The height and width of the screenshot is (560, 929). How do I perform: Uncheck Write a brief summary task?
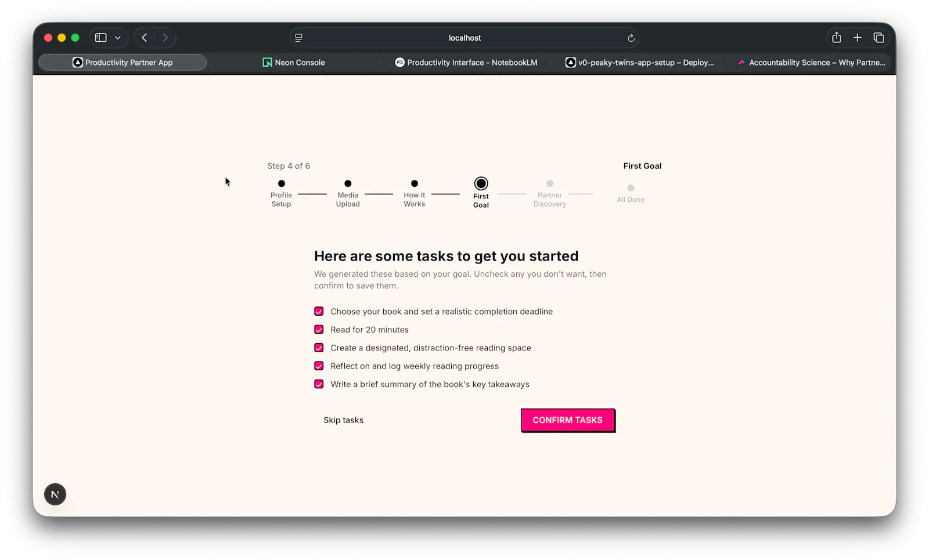[x=319, y=384]
